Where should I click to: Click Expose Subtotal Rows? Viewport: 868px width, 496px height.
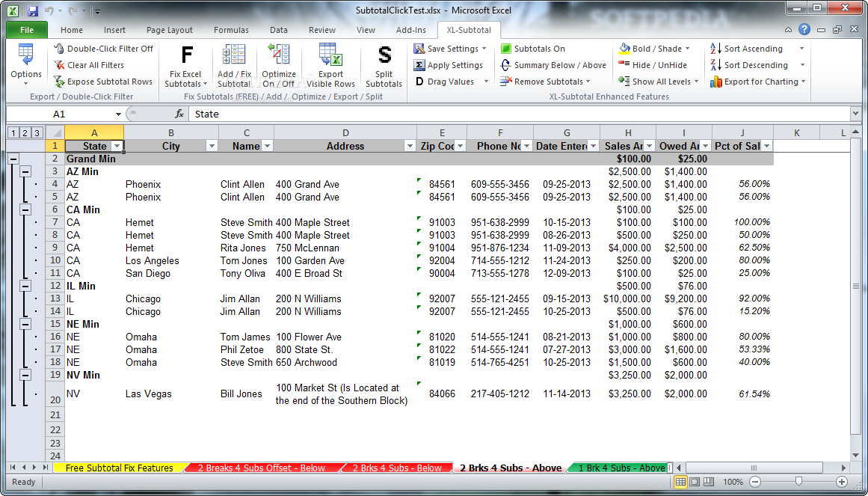(103, 82)
